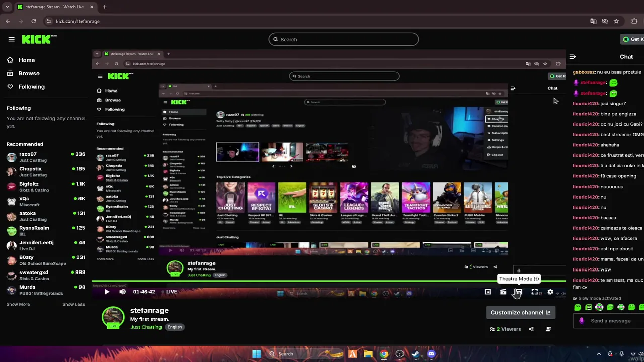Open the Kick logo homepage

tap(39, 39)
